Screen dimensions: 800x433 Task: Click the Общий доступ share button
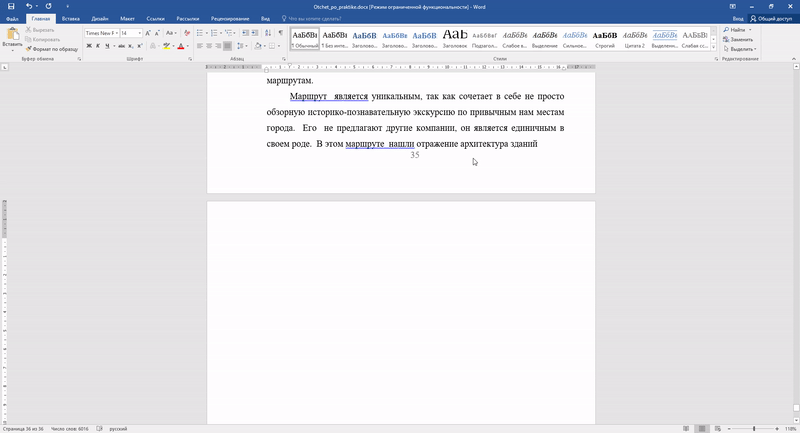click(771, 19)
